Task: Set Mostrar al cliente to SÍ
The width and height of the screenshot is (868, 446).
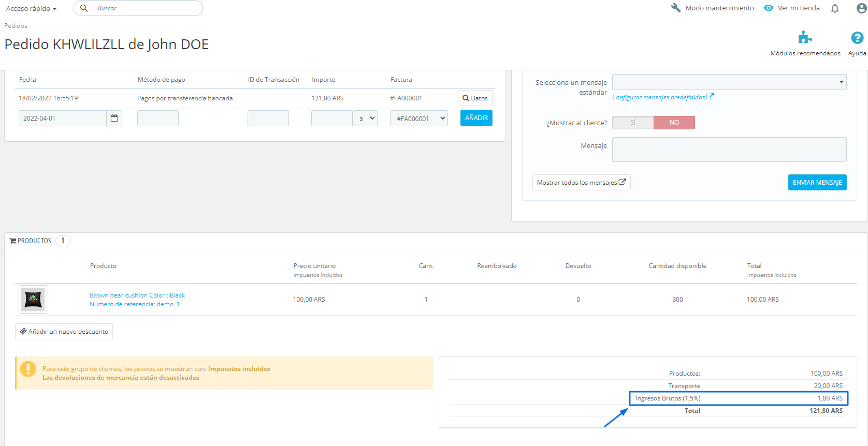Action: pyautogui.click(x=633, y=123)
